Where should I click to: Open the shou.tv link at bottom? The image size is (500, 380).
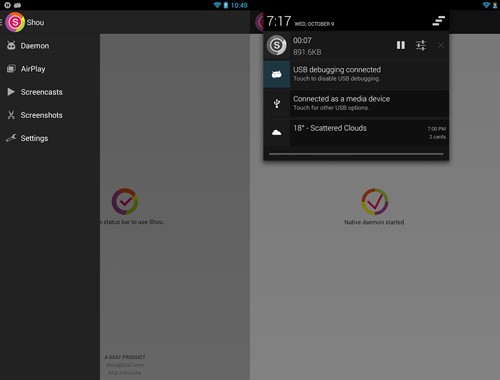[125, 373]
